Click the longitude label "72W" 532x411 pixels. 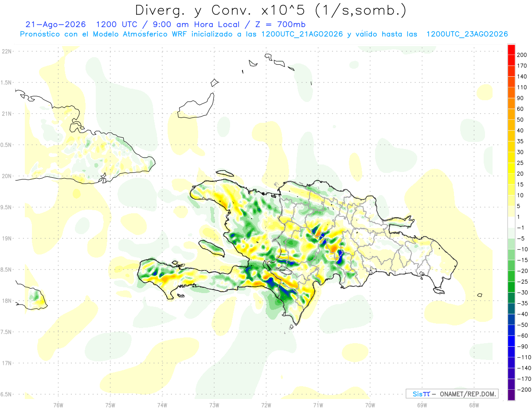click(266, 405)
